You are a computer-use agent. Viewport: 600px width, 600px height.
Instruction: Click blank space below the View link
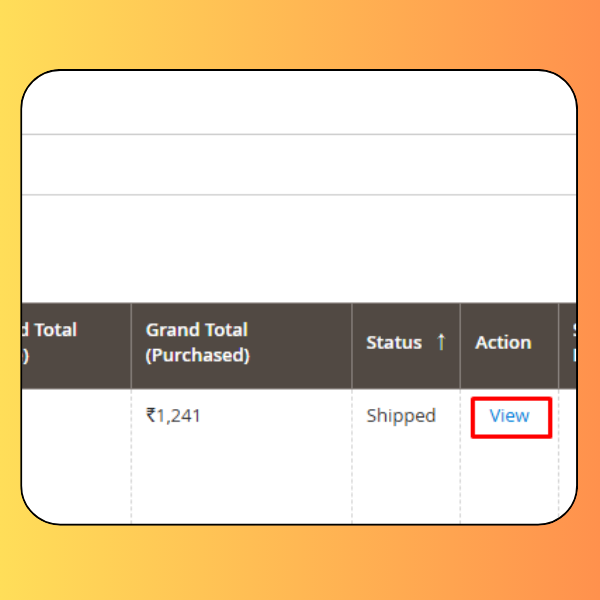pyautogui.click(x=509, y=478)
